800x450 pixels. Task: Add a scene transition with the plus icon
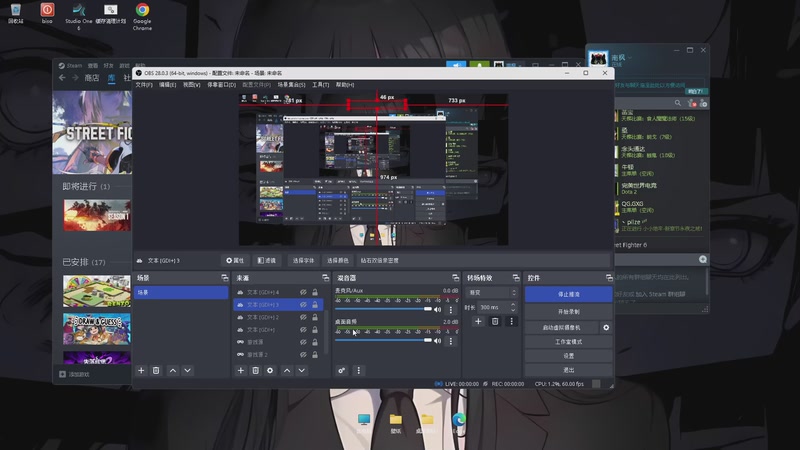point(478,321)
